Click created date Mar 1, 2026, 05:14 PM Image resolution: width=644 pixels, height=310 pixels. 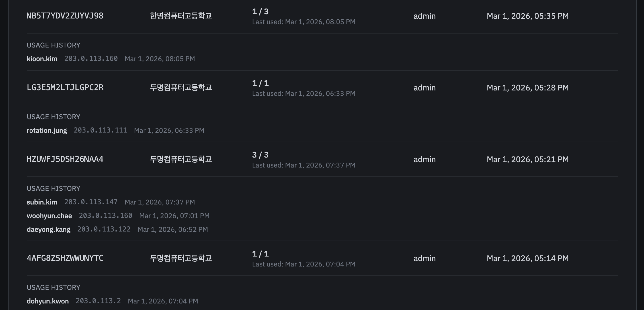pos(528,258)
